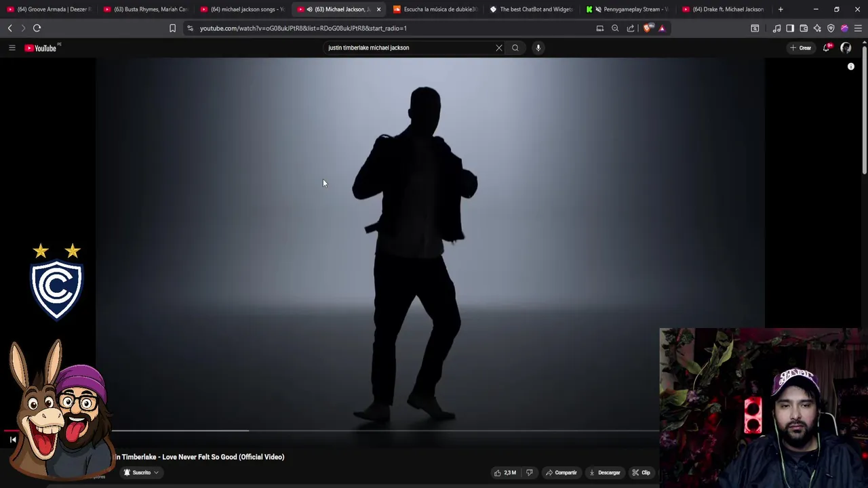Switch to the Escucha la música de dubkie tab
This screenshot has width=868, height=488.
(x=436, y=9)
